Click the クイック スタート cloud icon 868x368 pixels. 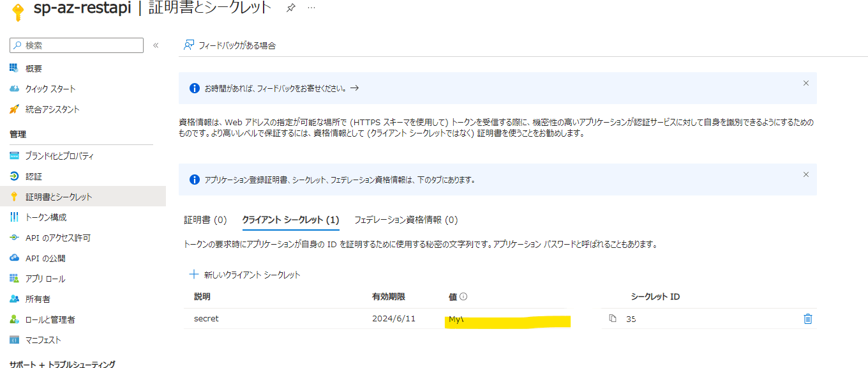pos(14,89)
